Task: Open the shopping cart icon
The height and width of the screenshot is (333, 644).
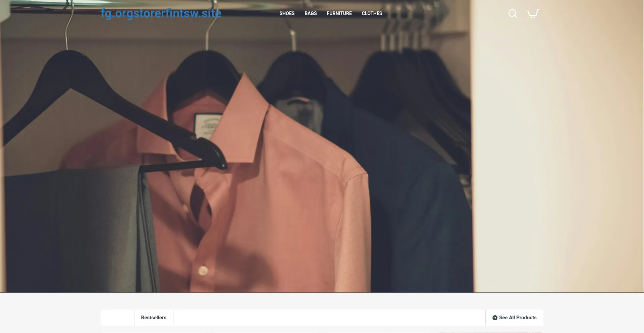Action: tap(533, 13)
